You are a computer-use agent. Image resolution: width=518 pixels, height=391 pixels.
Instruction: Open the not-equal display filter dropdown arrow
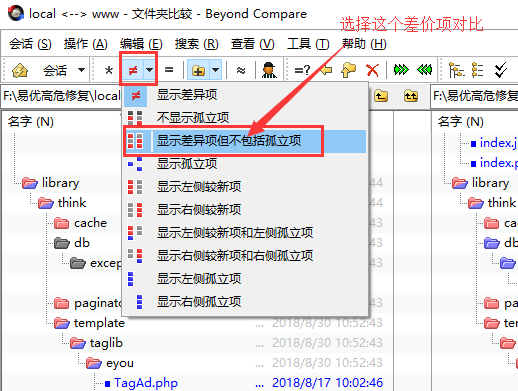coord(149,70)
